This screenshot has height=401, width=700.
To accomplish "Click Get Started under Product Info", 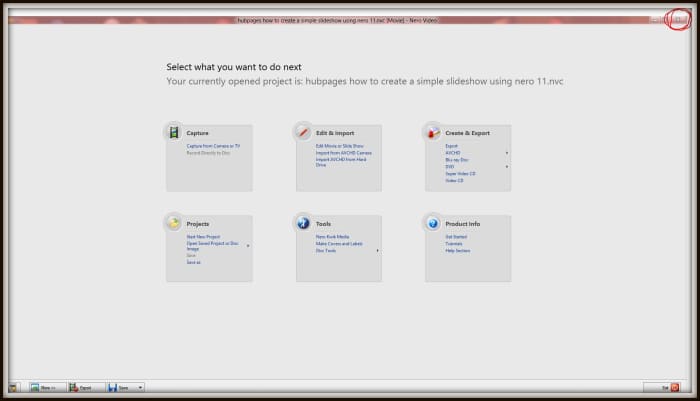I will 456,237.
